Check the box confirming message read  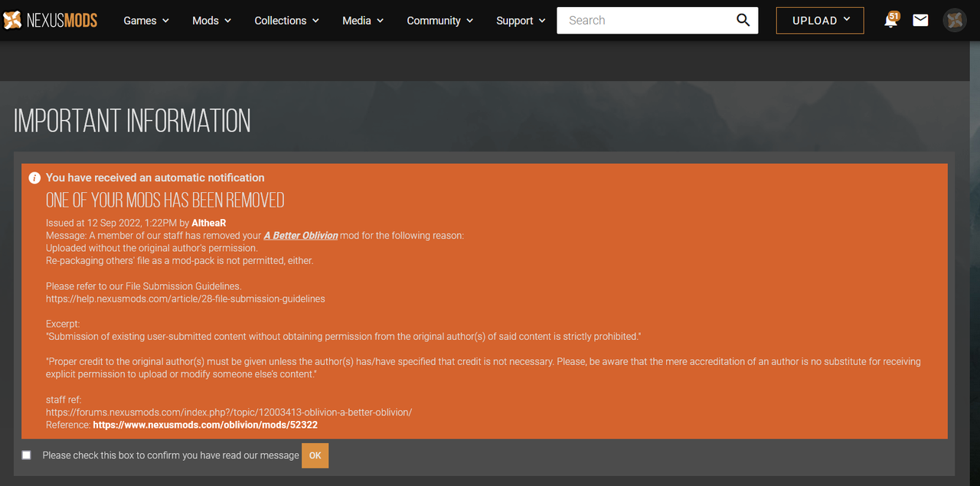tap(27, 455)
